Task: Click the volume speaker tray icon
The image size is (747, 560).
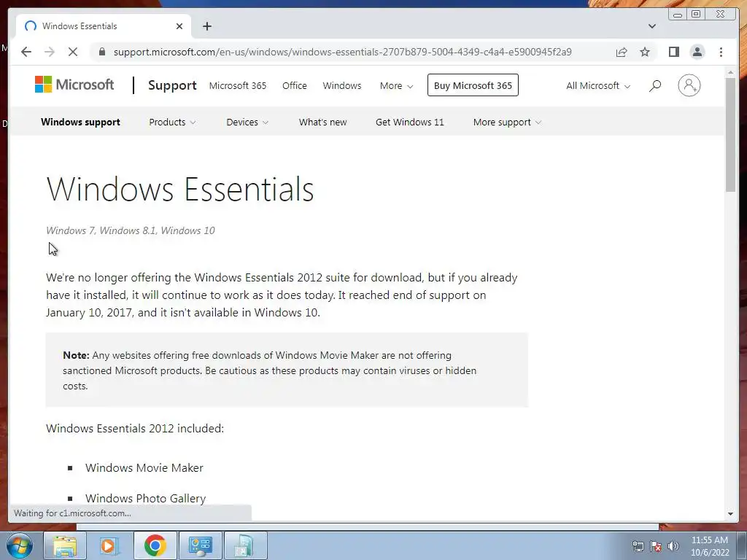Action: point(673,546)
